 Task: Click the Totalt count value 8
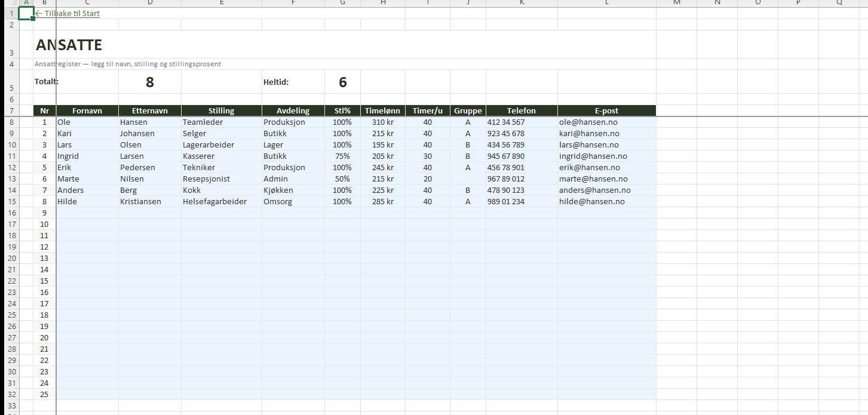point(149,82)
